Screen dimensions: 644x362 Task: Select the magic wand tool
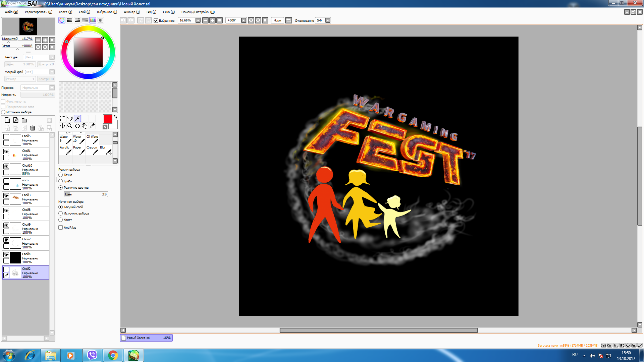pos(77,119)
